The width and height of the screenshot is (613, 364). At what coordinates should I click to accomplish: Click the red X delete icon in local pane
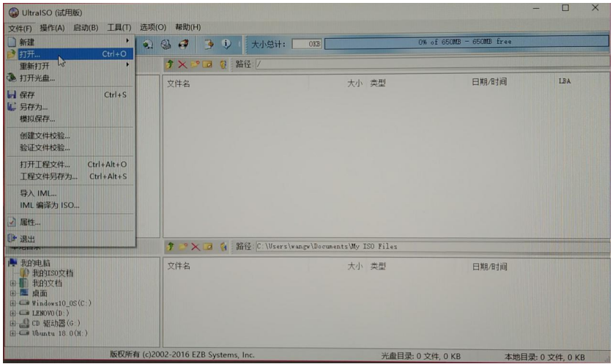click(195, 247)
